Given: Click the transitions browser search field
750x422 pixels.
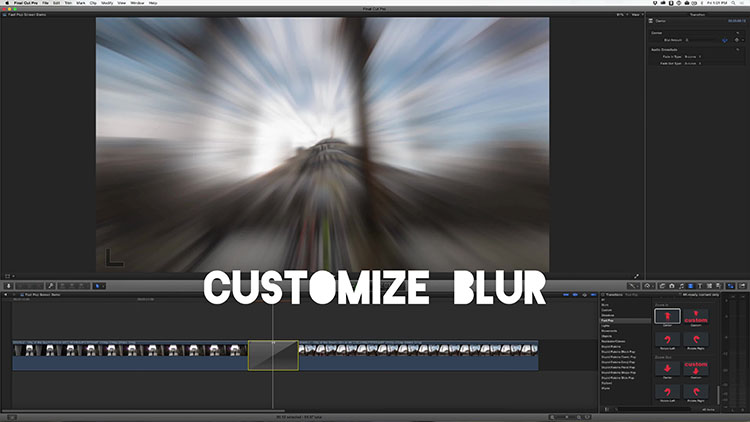Looking at the screenshot, I should pyautogui.click(x=656, y=410).
